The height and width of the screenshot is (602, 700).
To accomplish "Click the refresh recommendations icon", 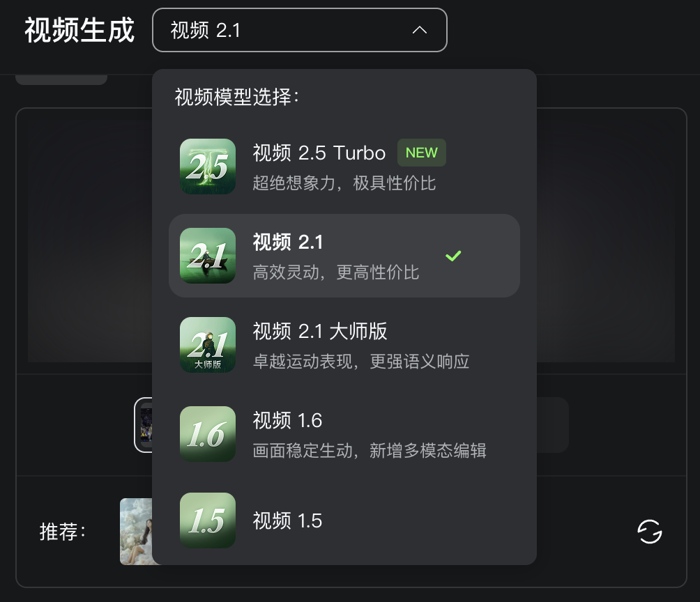I will coord(650,532).
